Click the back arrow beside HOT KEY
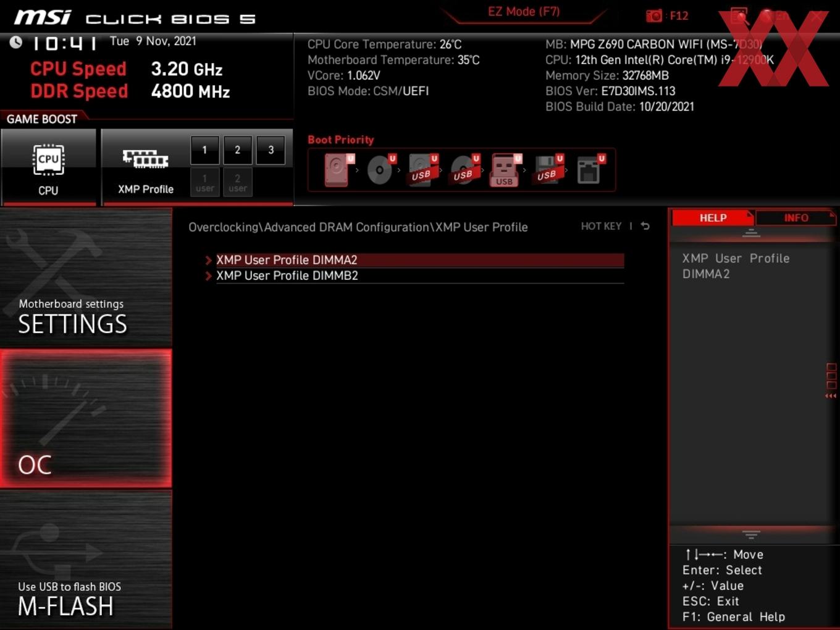The height and width of the screenshot is (630, 840). pos(645,226)
